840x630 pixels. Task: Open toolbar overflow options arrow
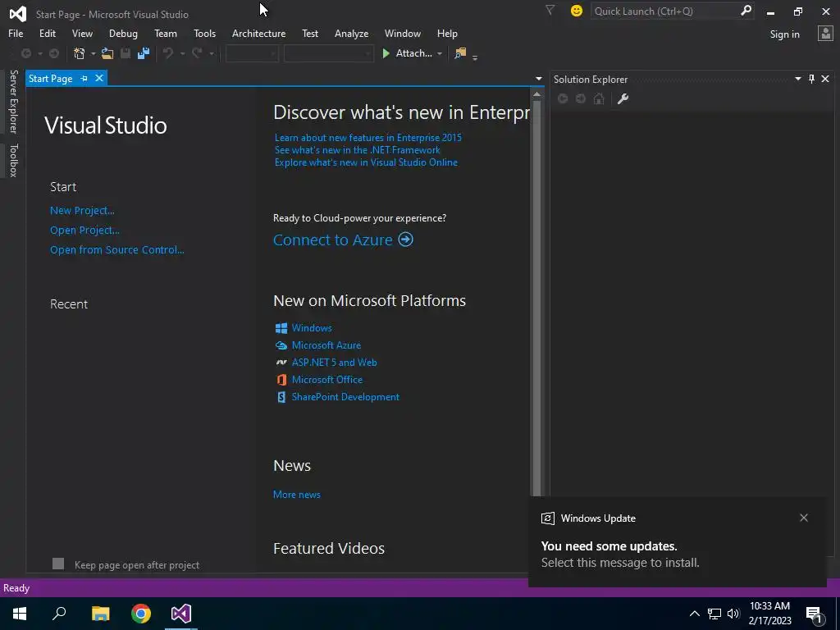tap(475, 57)
